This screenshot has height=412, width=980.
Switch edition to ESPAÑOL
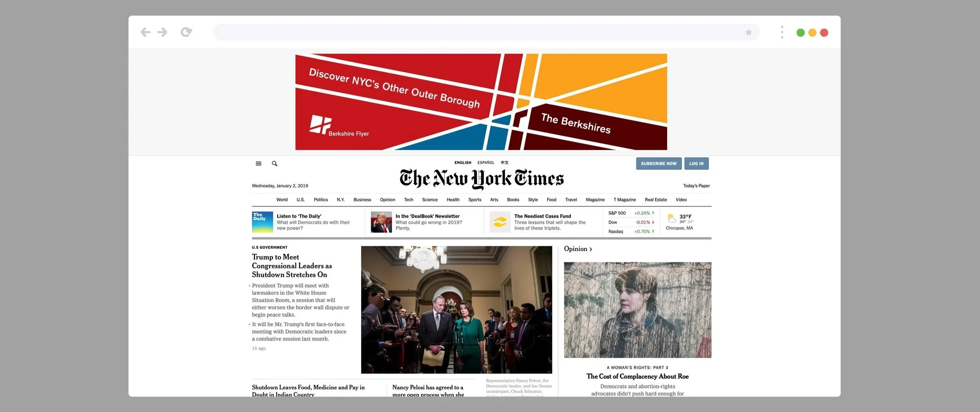[x=486, y=162]
